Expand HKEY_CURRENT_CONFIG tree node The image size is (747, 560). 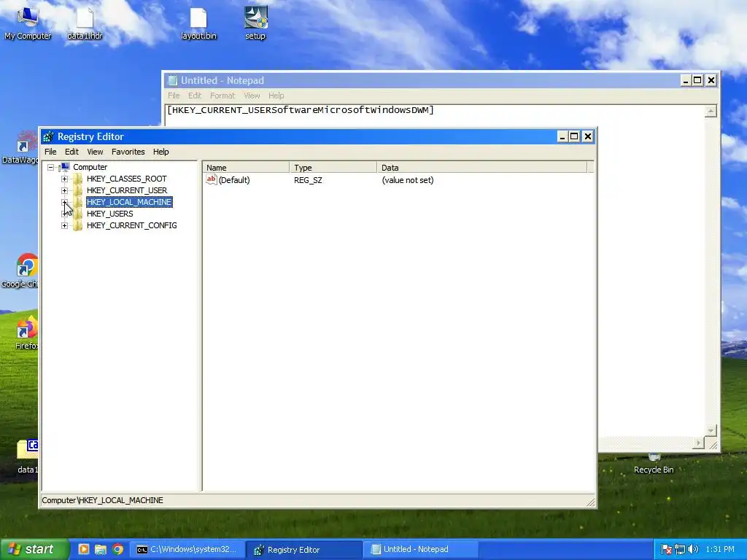tap(64, 226)
